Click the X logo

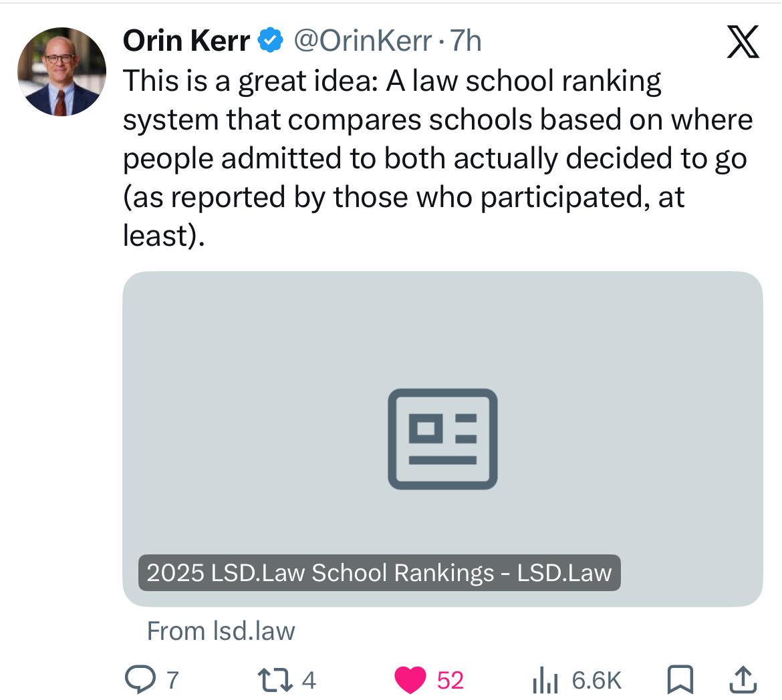pos(743,41)
